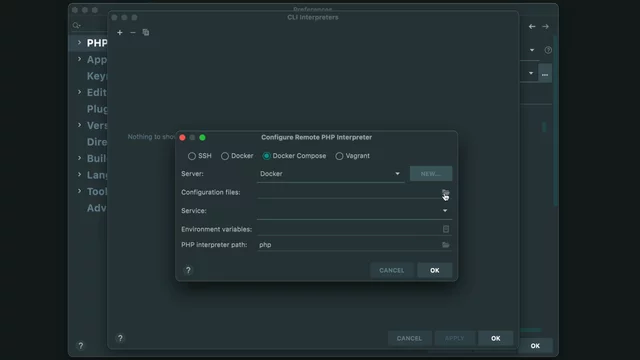
Task: Browse for Docker Compose configuration files
Action: coord(445,192)
